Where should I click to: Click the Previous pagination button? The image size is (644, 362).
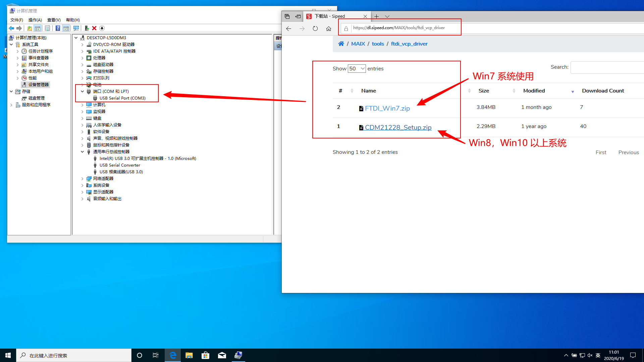pyautogui.click(x=629, y=153)
